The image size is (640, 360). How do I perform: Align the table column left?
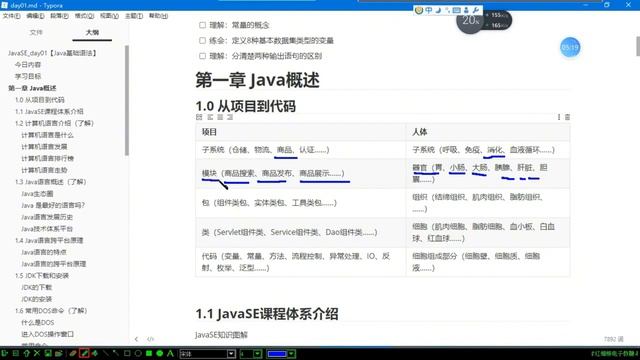click(x=210, y=117)
